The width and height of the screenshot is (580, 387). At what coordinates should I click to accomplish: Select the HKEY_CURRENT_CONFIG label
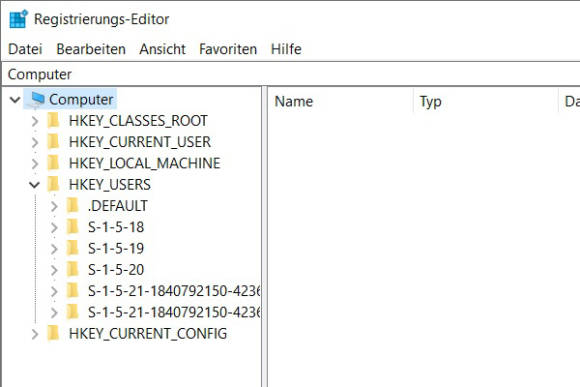[148, 334]
